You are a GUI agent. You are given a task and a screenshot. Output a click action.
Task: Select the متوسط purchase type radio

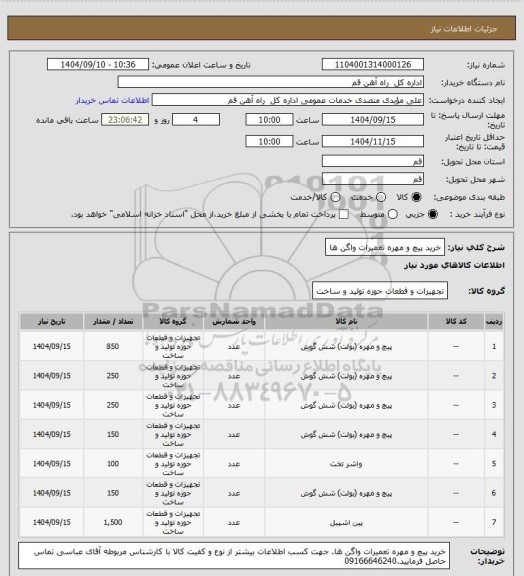tap(393, 214)
